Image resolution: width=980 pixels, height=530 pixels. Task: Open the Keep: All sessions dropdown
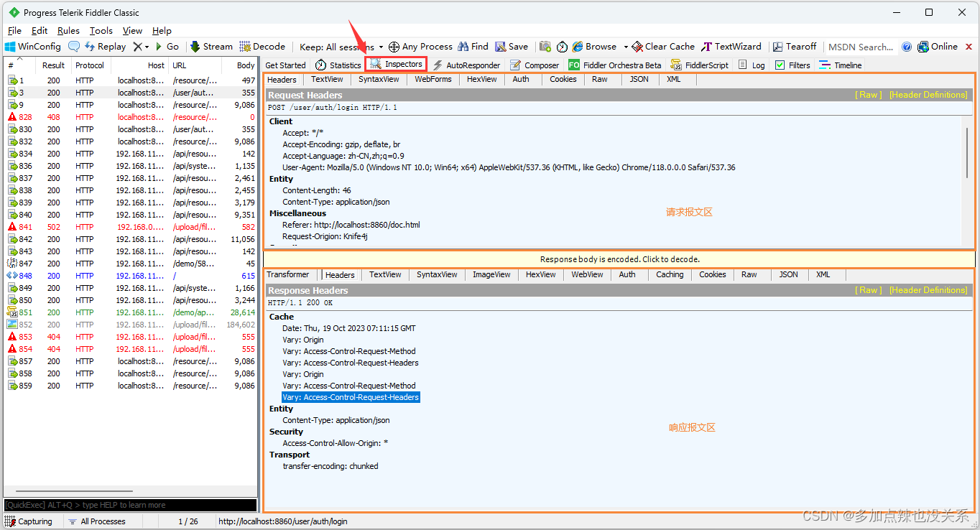click(x=341, y=47)
